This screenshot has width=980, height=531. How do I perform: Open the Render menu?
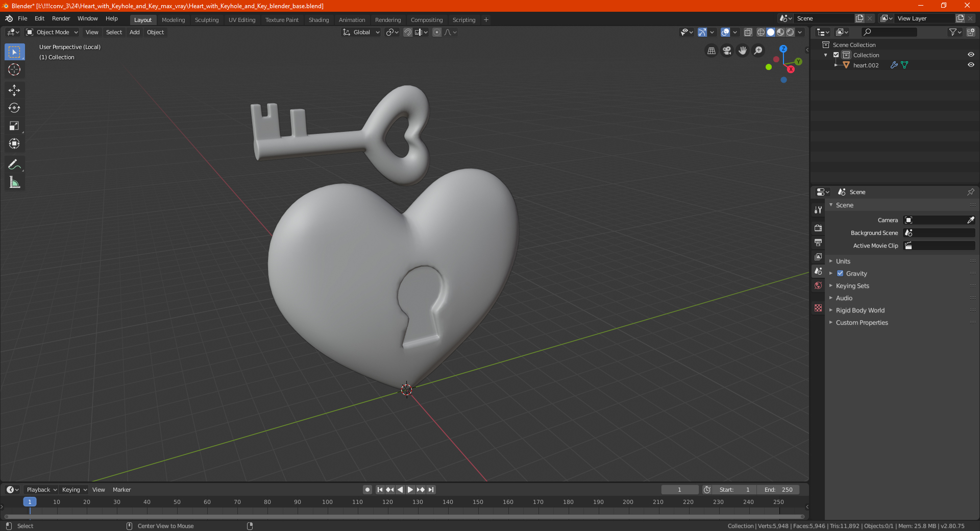[61, 18]
